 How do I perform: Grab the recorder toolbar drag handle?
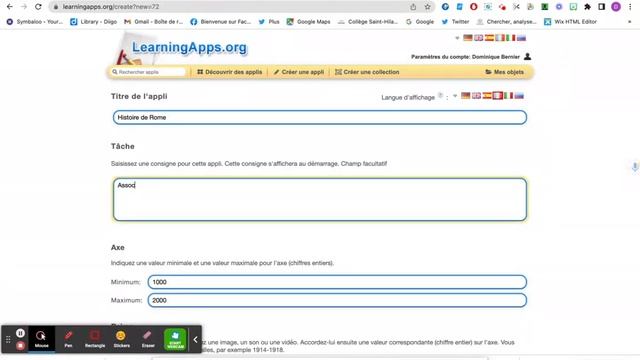8,339
